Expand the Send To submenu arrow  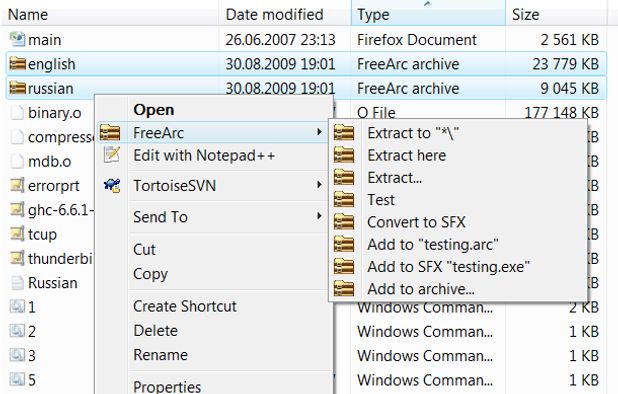pyautogui.click(x=319, y=216)
